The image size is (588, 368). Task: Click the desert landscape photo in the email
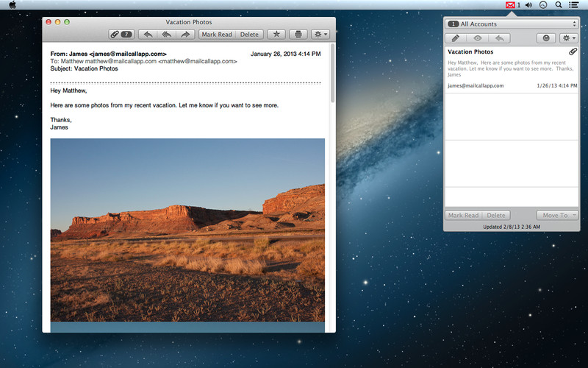[x=187, y=230]
